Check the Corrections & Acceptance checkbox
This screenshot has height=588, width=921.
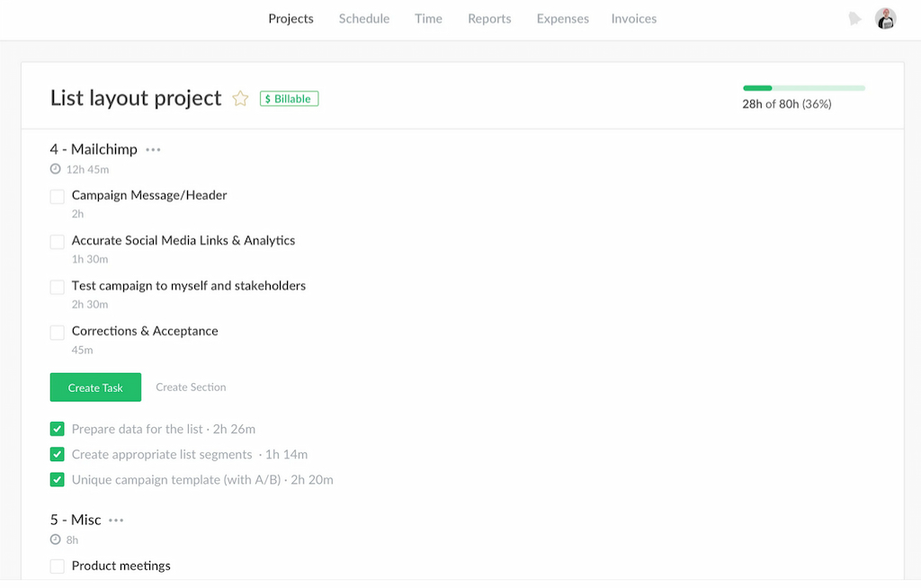pos(57,331)
